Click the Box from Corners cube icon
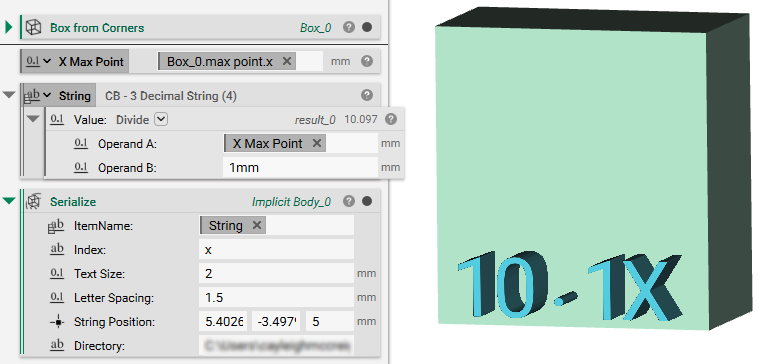Viewport: 773px width, 364px height. coord(34,28)
